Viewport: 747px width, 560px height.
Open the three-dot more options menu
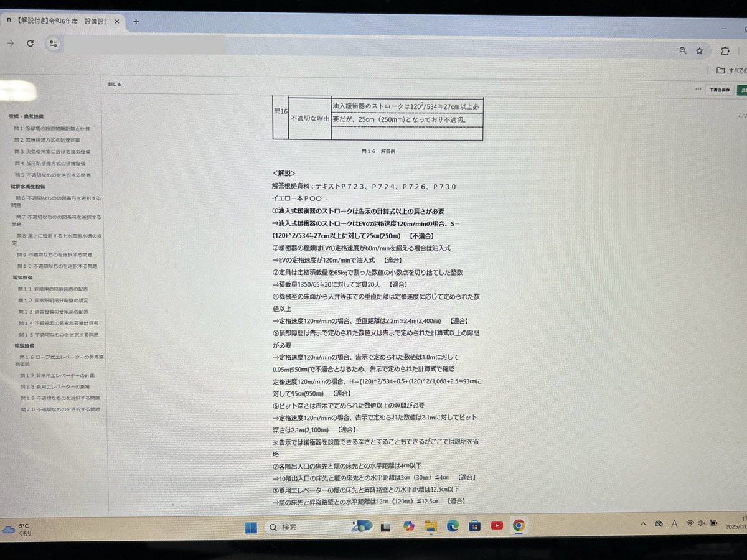pos(698,89)
